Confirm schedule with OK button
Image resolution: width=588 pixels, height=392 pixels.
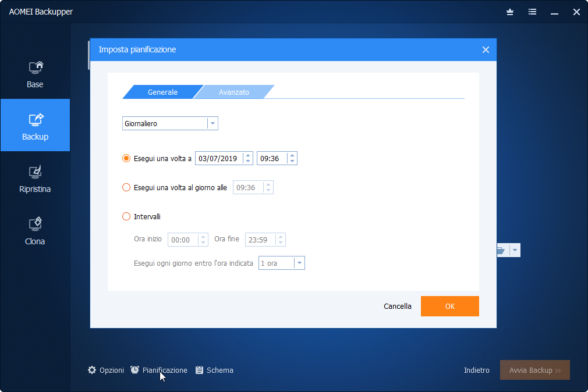pos(449,306)
